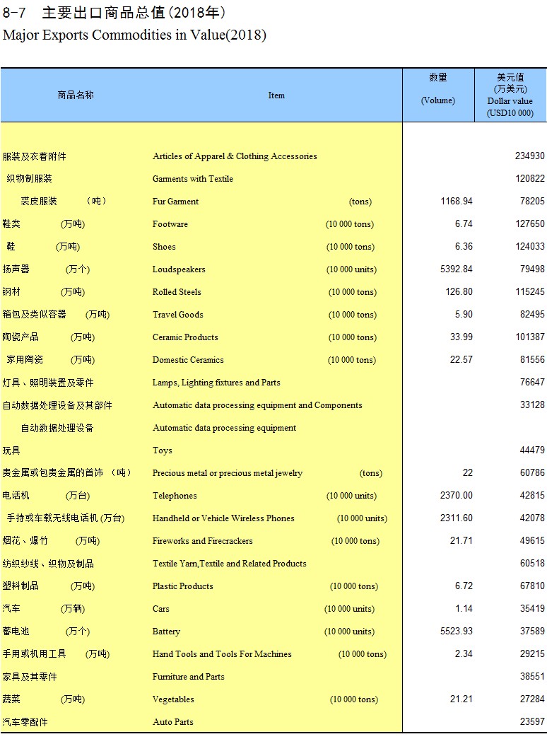Select the 'Major Exports Commodities in Value(2018)' title
The height and width of the screenshot is (756, 547).
pos(134,35)
